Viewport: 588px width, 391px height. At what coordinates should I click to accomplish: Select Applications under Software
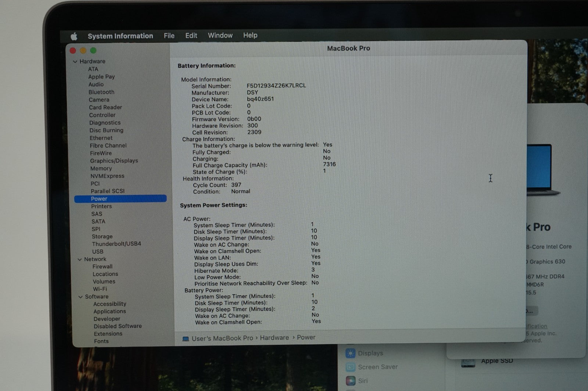pos(110,311)
